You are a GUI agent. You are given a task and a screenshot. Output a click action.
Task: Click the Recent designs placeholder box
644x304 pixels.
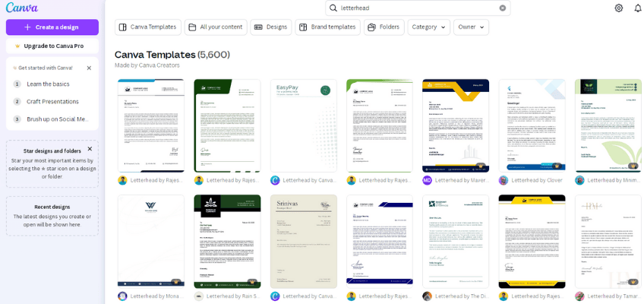click(x=52, y=216)
